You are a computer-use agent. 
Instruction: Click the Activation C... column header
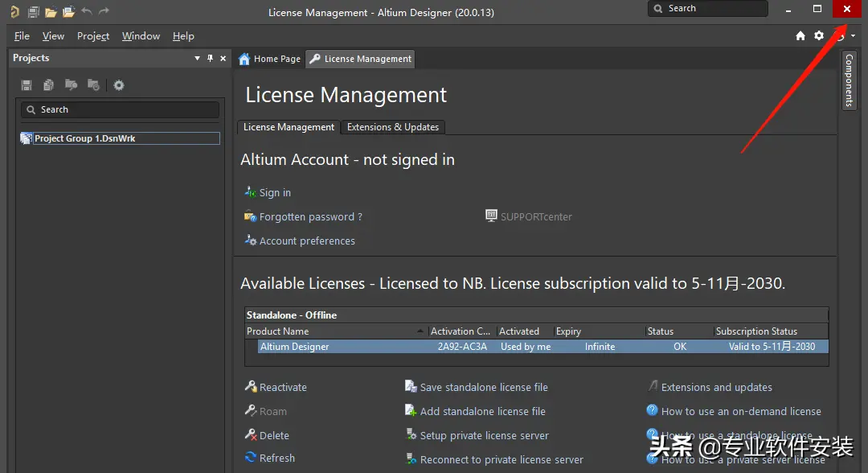462,331
